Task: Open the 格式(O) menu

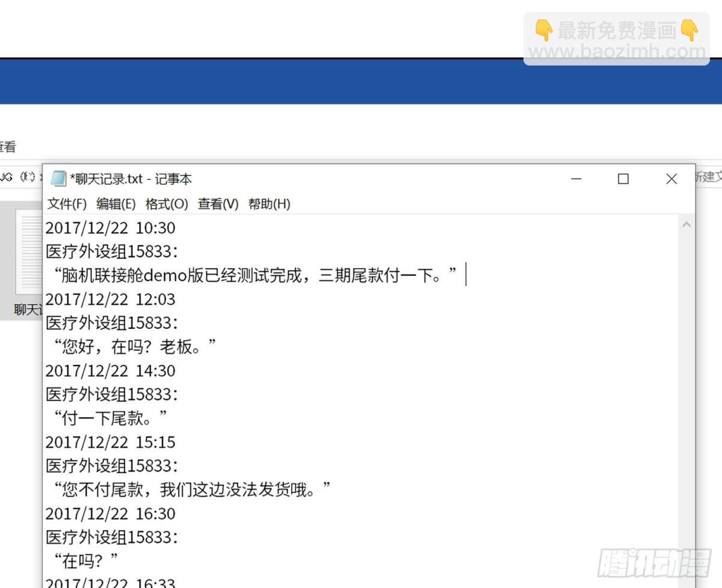Action: (x=167, y=204)
